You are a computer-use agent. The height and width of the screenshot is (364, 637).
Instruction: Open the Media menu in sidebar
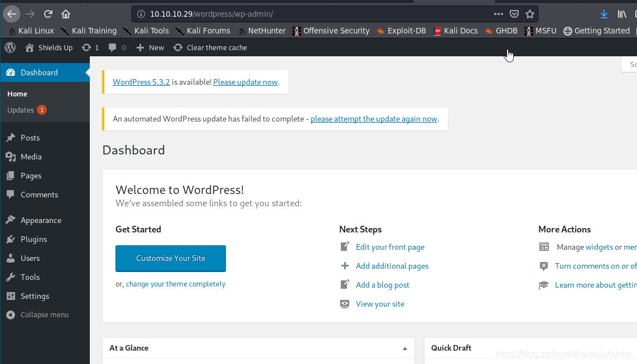(x=45, y=157)
